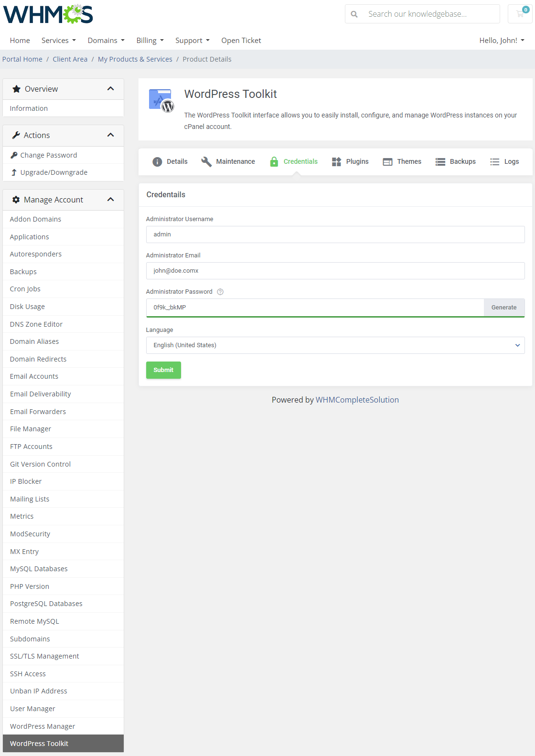The image size is (535, 756).
Task: Open the Services dropdown menu
Action: 59,41
